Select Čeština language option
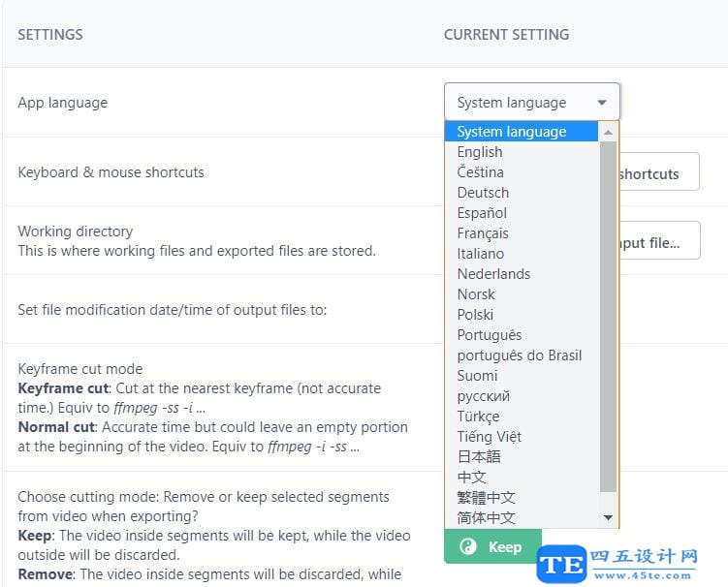Image resolution: width=728 pixels, height=587 pixels. 481,172
